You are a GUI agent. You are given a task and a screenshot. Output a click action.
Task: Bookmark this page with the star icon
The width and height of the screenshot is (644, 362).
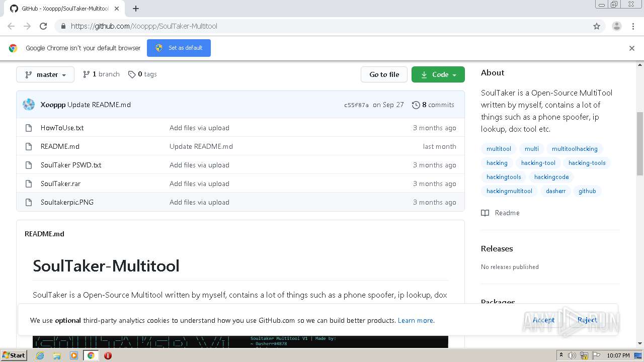click(x=597, y=26)
